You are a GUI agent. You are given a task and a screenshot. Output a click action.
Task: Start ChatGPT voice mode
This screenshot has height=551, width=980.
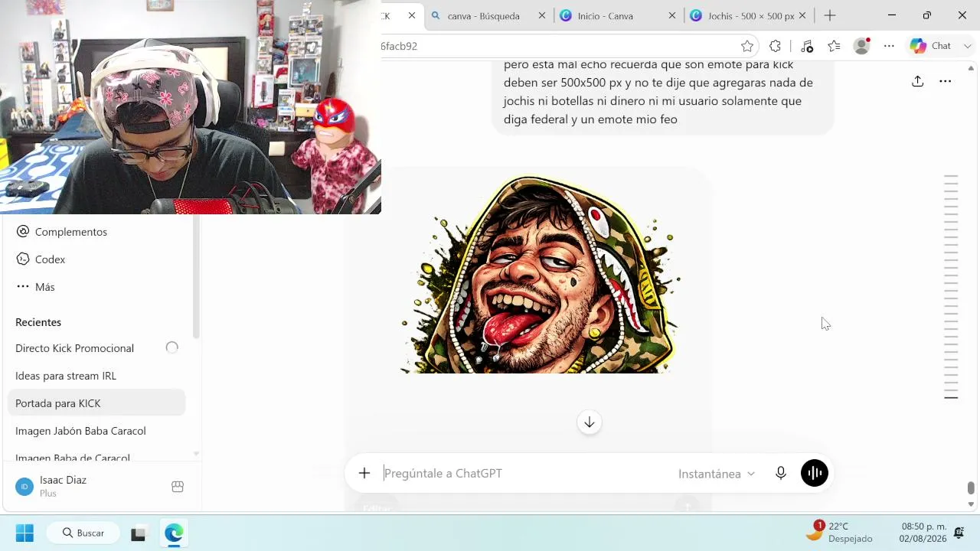(815, 473)
